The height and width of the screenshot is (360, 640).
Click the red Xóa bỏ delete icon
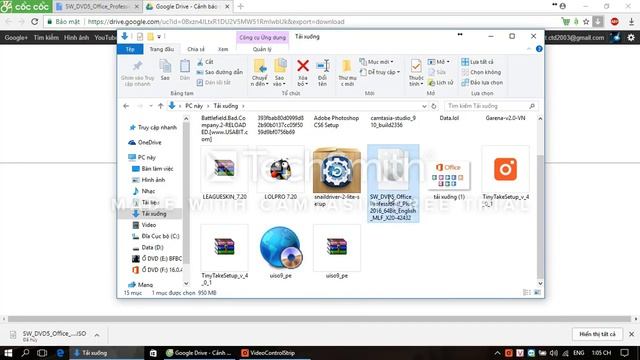point(303,66)
